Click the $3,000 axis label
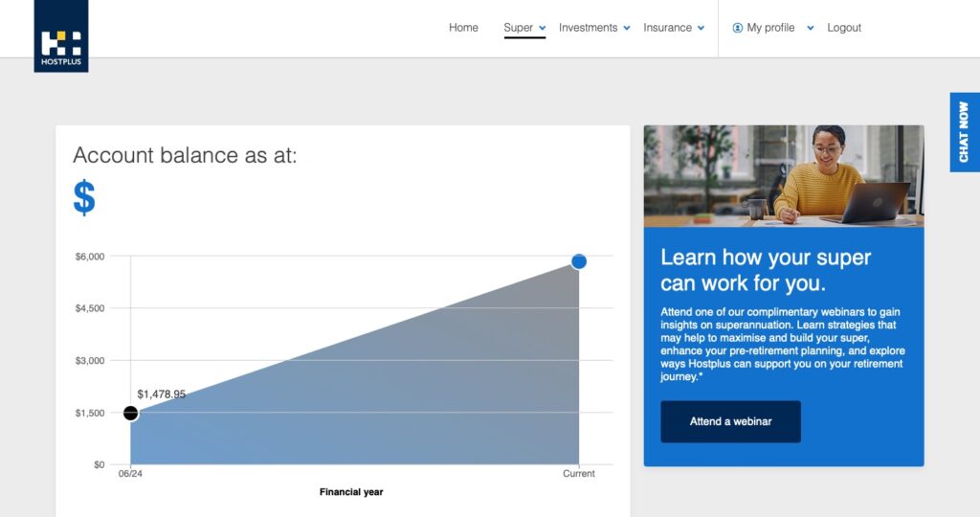This screenshot has width=980, height=517. click(90, 361)
